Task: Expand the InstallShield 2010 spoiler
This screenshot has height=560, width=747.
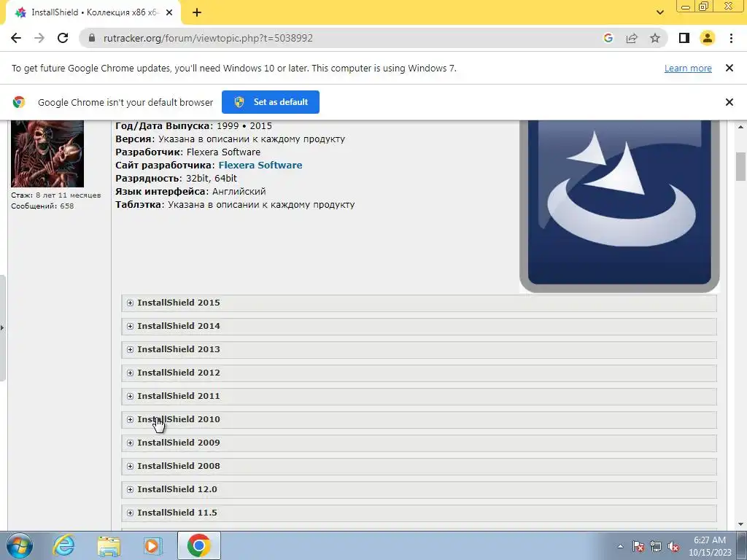Action: 419,419
